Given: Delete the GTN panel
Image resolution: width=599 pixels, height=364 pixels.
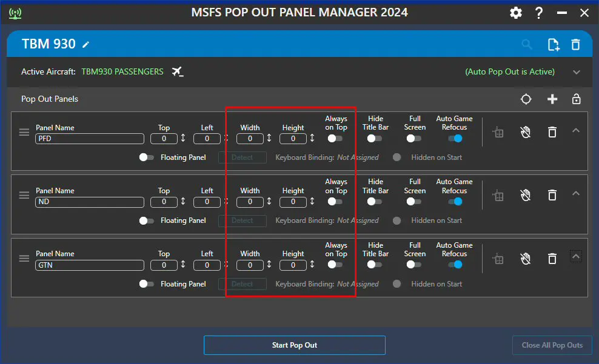Looking at the screenshot, I should 552,259.
